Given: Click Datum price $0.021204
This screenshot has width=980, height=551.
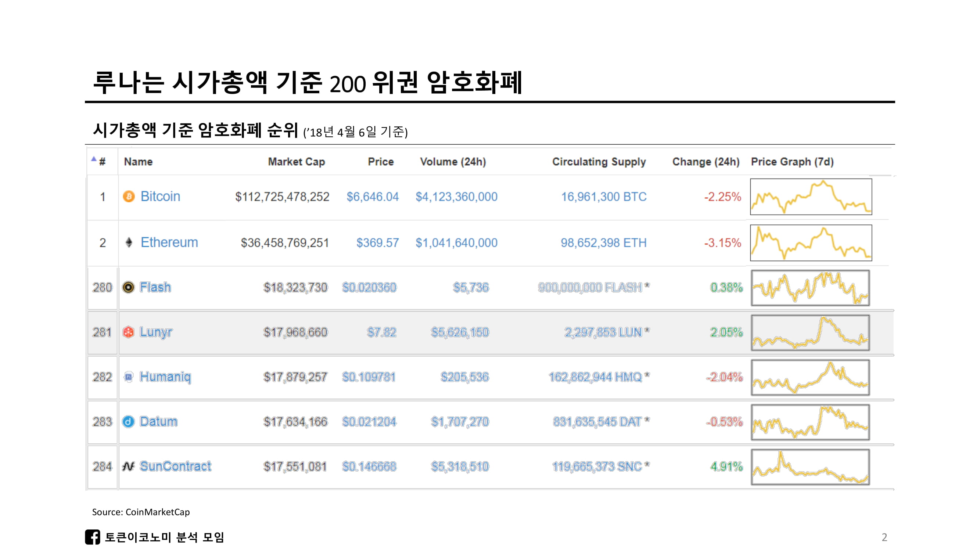Looking at the screenshot, I should (369, 422).
